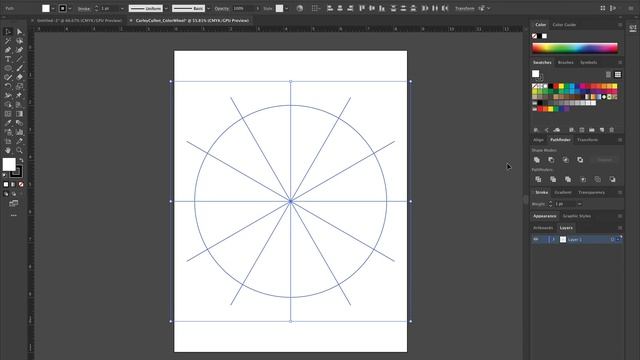Click Transform link in control bar
Viewport: 640px width, 360px height.
click(x=464, y=8)
